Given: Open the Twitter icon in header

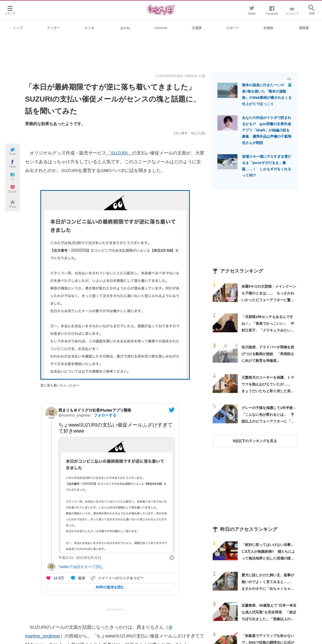Looking at the screenshot, I should point(252,10).
